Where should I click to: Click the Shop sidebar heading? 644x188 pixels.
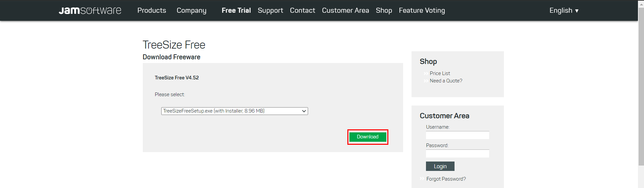[428, 61]
